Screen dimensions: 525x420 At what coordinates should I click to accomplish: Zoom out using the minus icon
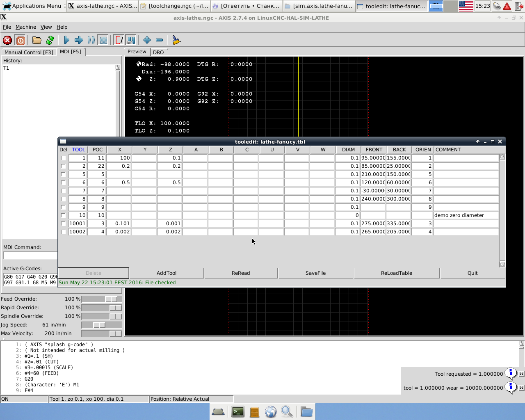coord(159,40)
